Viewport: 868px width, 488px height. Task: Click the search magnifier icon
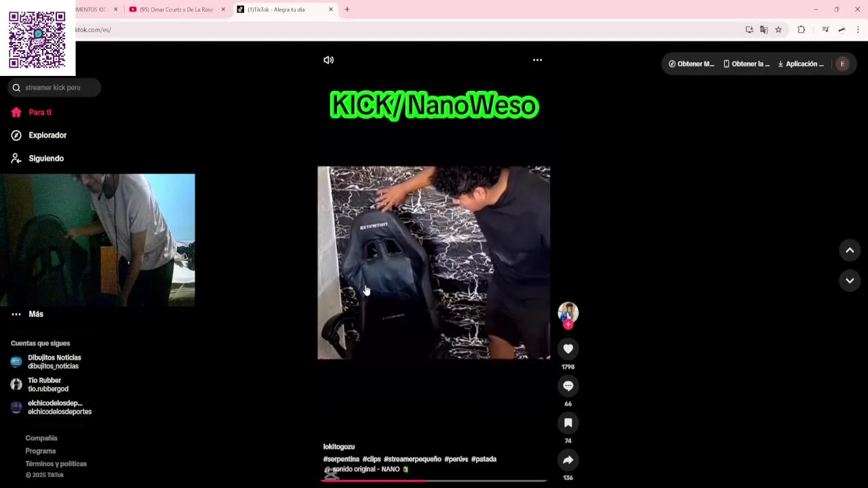tap(16, 87)
